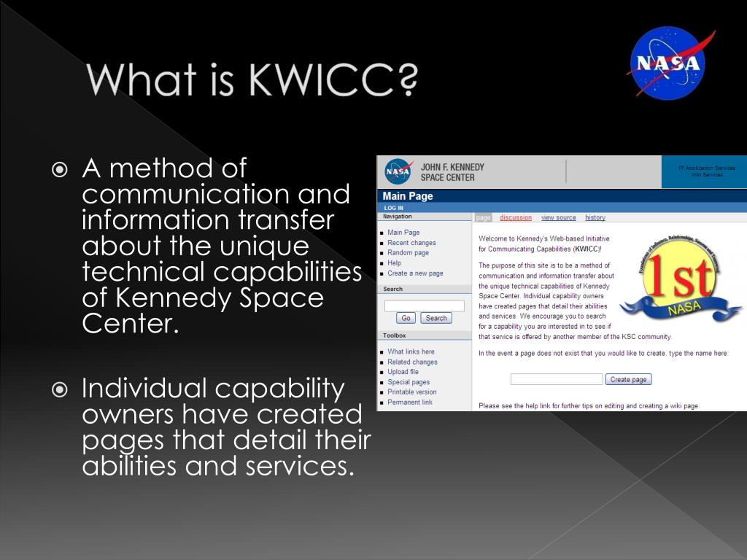Open the view source tab
This screenshot has height=560, width=747.
[x=558, y=217]
